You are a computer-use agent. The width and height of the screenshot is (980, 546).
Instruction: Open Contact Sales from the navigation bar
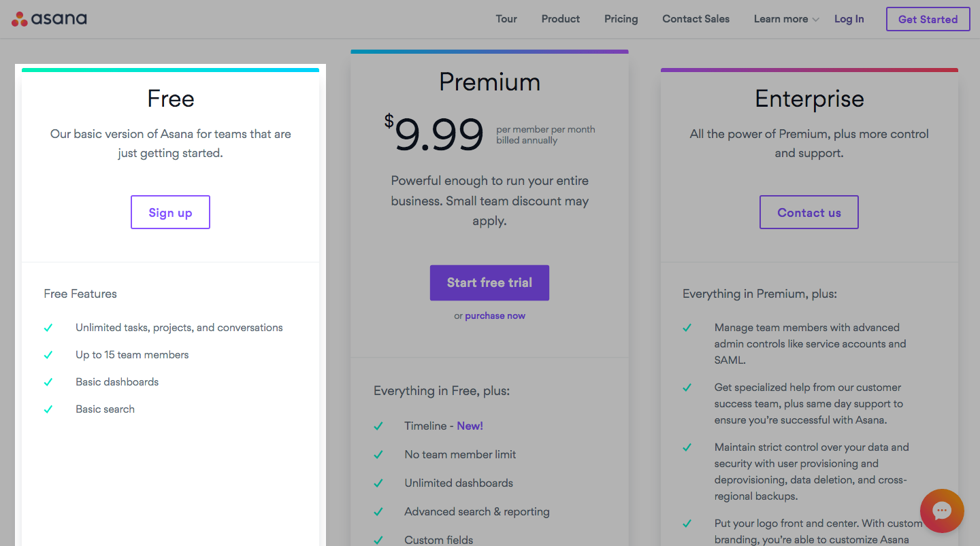[x=696, y=18]
